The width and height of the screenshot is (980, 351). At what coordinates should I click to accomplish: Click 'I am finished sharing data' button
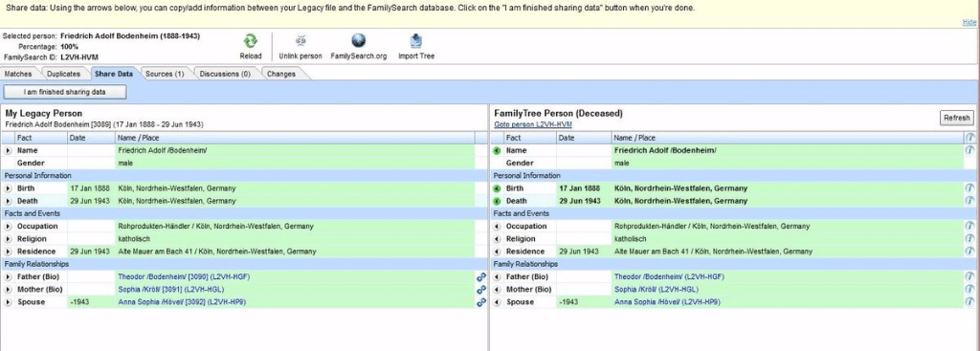[x=65, y=93]
